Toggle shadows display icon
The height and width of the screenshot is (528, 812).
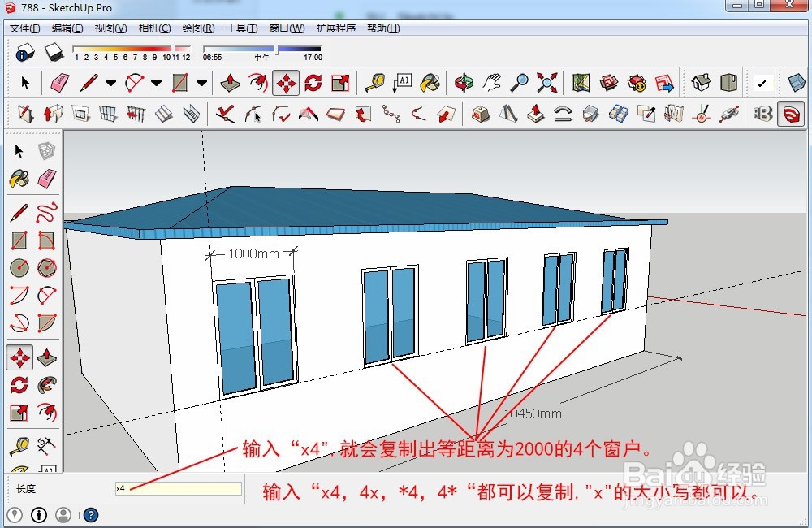[25, 52]
